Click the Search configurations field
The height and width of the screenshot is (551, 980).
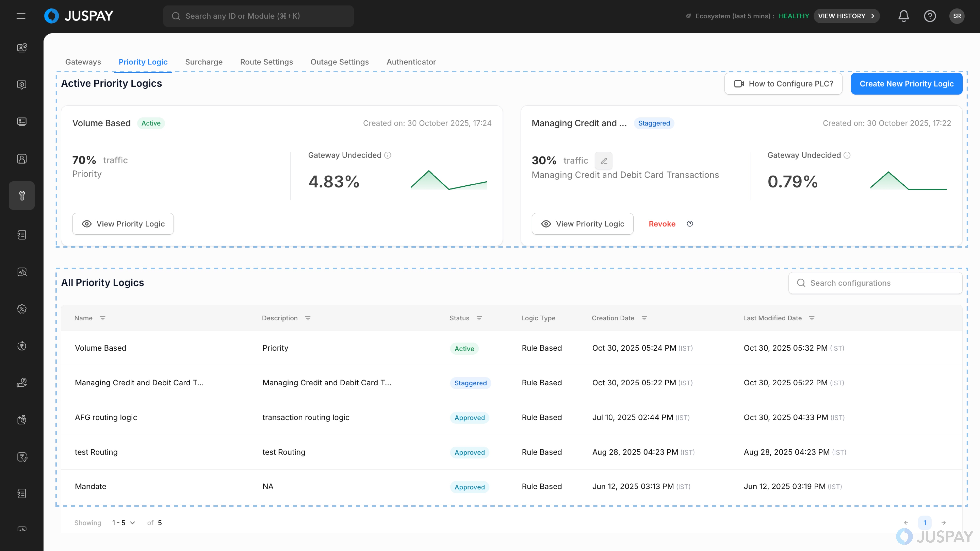click(x=875, y=283)
